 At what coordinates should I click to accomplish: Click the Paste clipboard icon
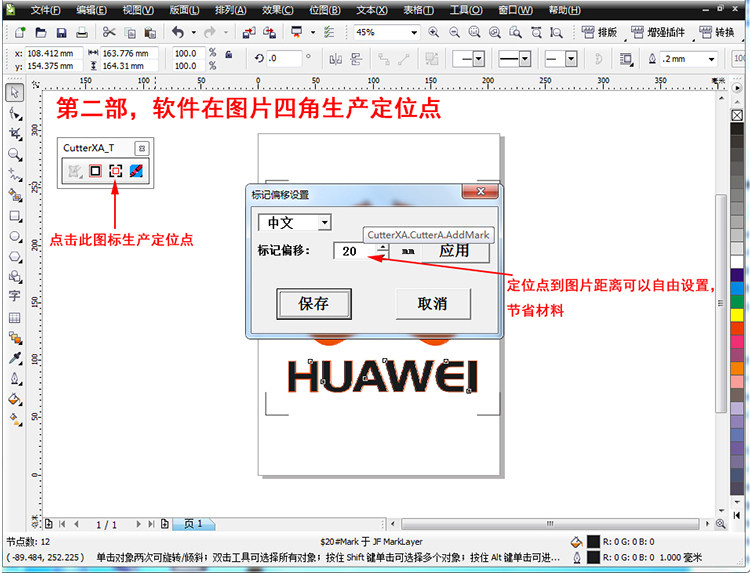click(150, 33)
